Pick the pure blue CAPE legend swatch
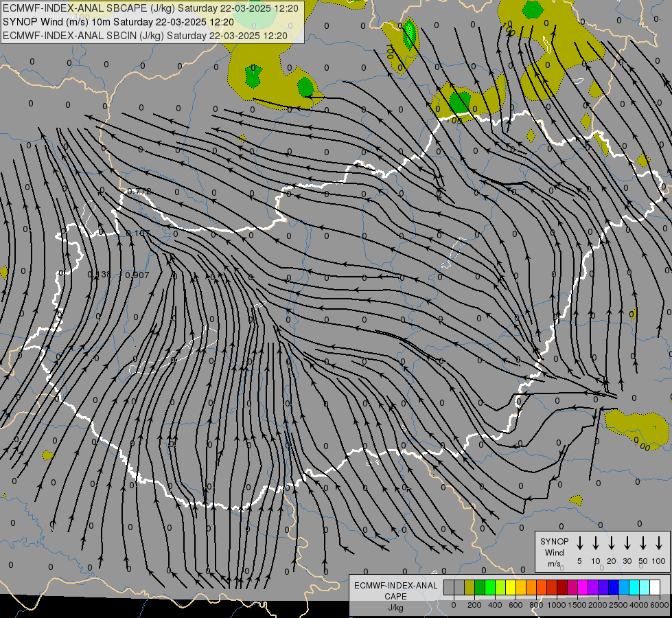Viewport: 672px width, 618px height. click(614, 587)
